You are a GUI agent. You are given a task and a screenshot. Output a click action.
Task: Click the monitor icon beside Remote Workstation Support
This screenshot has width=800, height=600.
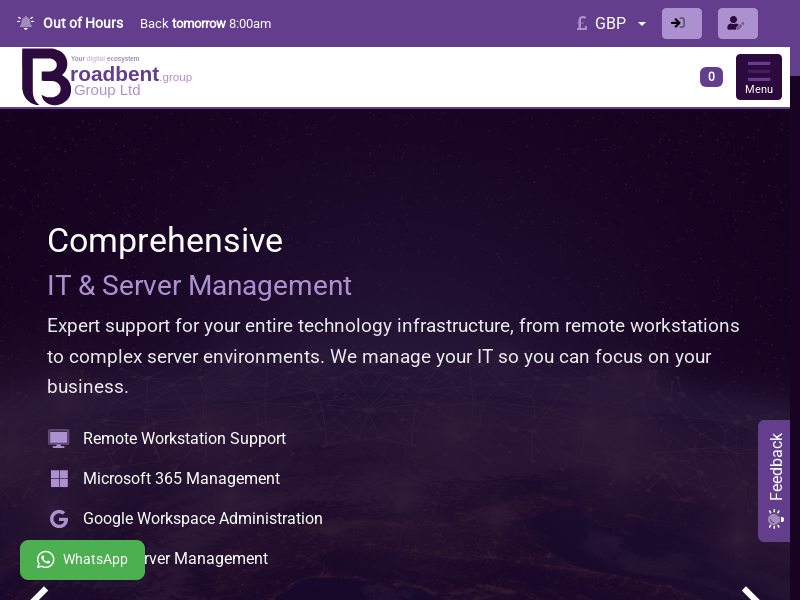point(59,439)
